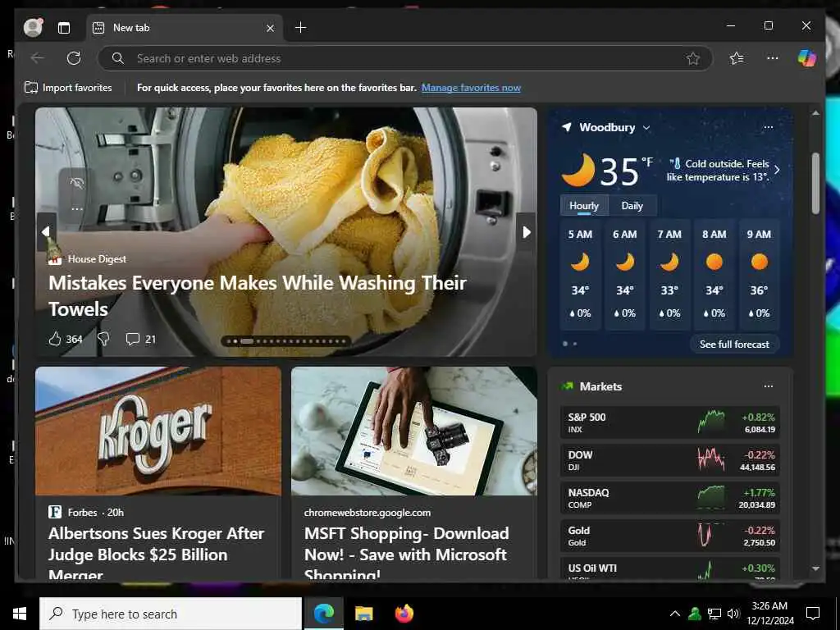Open S&P 500 market row
Screen dimensions: 840x630
(669, 422)
